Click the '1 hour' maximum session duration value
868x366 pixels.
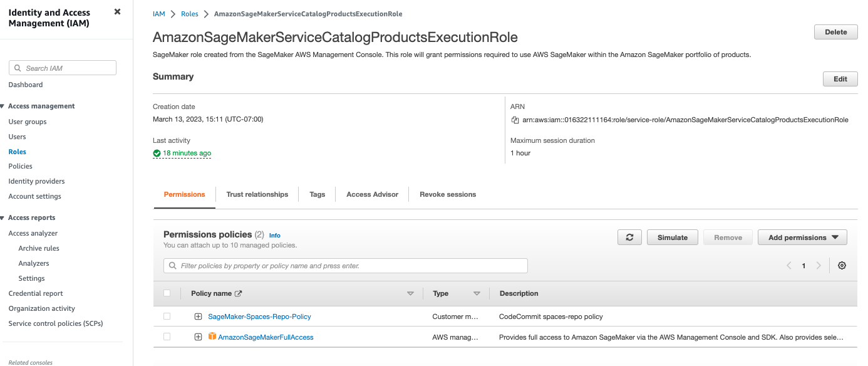coord(520,153)
